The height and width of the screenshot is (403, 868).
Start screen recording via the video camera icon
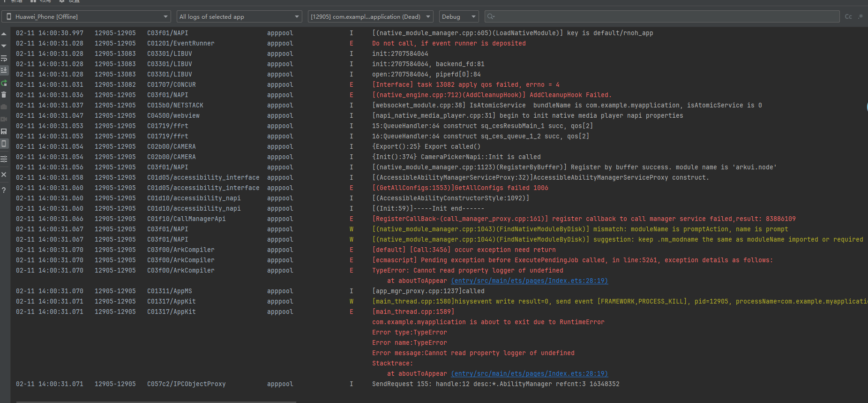coord(4,119)
